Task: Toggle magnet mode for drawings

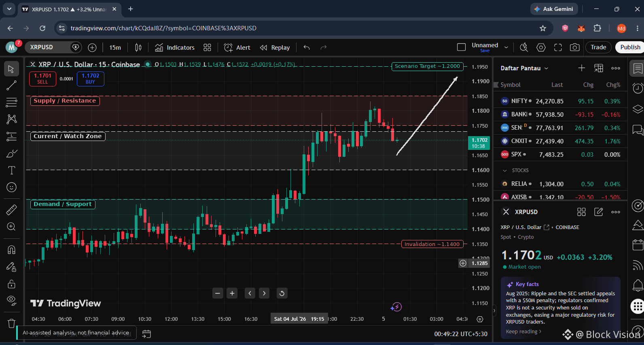Action: click(11, 250)
